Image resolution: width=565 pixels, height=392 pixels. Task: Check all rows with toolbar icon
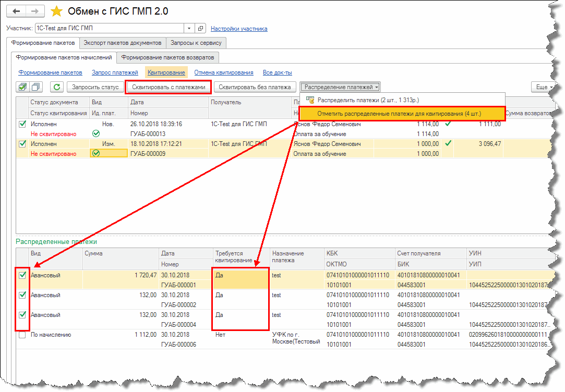pos(23,87)
